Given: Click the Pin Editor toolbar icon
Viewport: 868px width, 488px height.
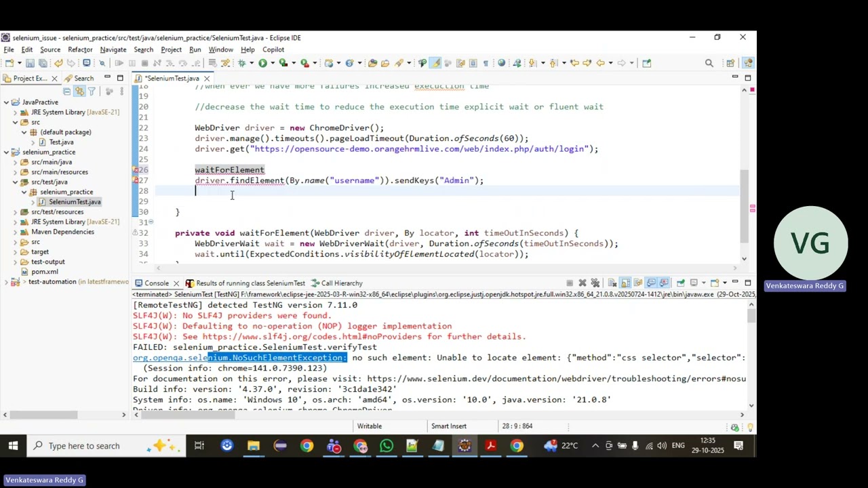Looking at the screenshot, I should click(x=646, y=63).
